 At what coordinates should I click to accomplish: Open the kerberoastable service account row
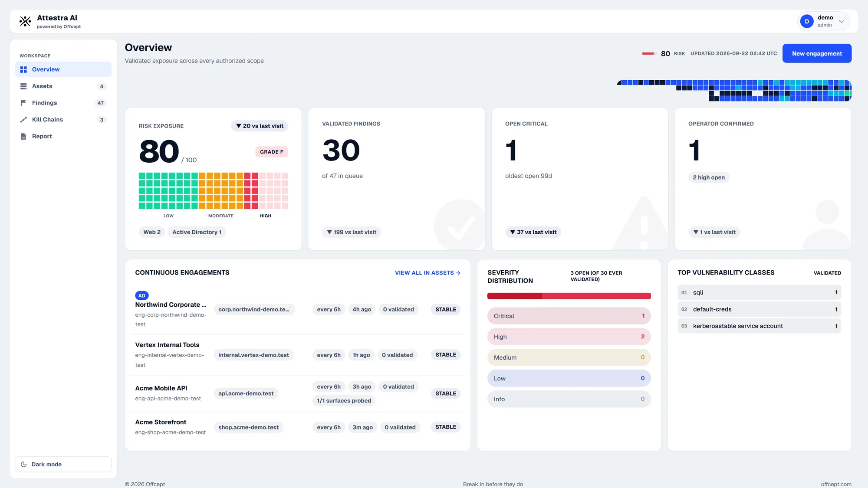pyautogui.click(x=759, y=326)
